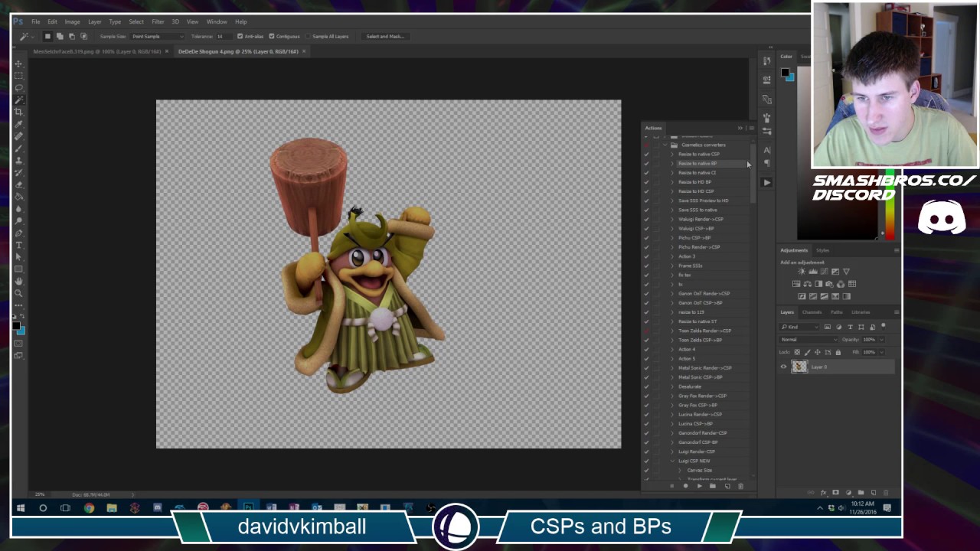This screenshot has height=551, width=980.
Task: Switch to the Styles tab
Action: click(823, 250)
